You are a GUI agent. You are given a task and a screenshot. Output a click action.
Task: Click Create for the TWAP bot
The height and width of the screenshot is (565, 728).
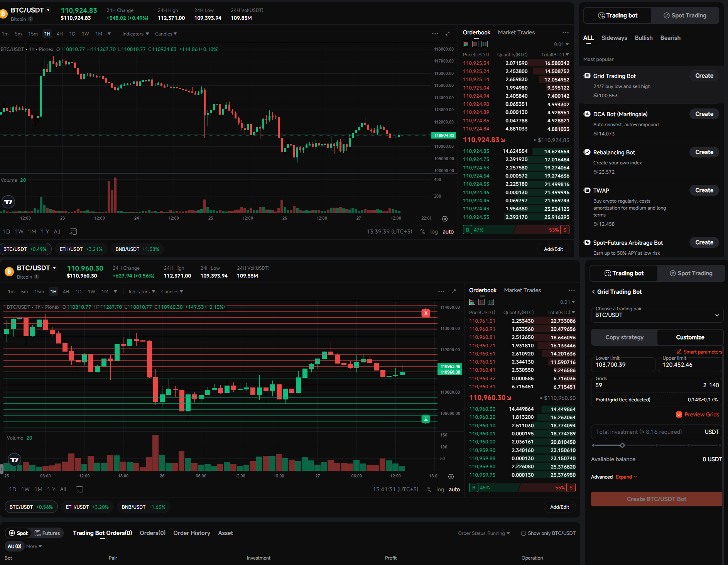coord(704,190)
